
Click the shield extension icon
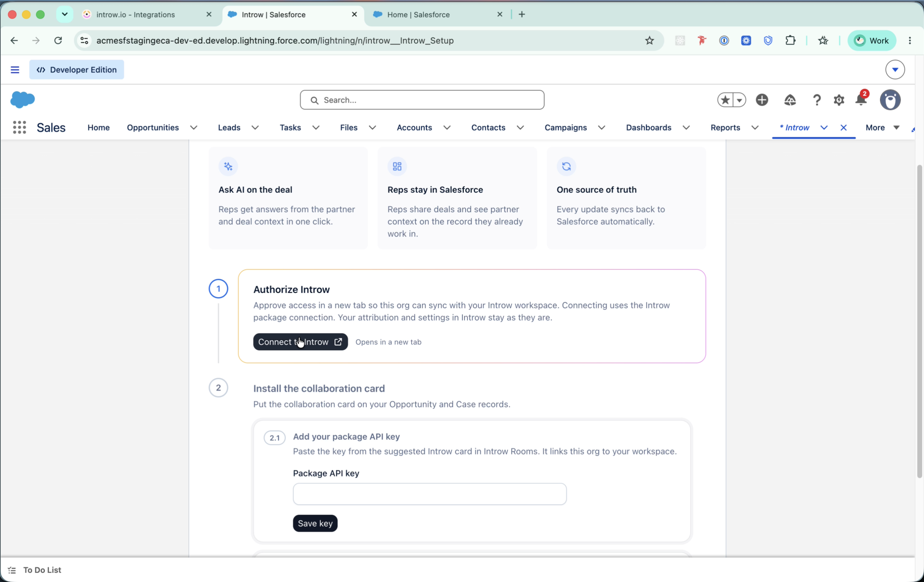click(x=768, y=40)
